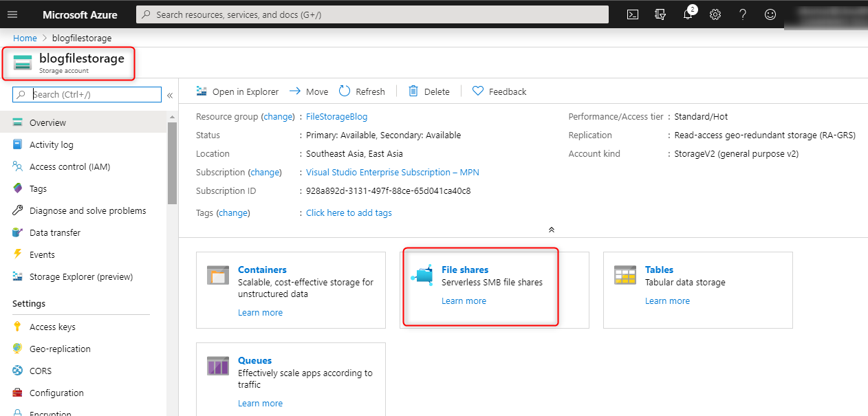Collapse the essentials section chevron
This screenshot has height=416, width=868.
pos(551,230)
